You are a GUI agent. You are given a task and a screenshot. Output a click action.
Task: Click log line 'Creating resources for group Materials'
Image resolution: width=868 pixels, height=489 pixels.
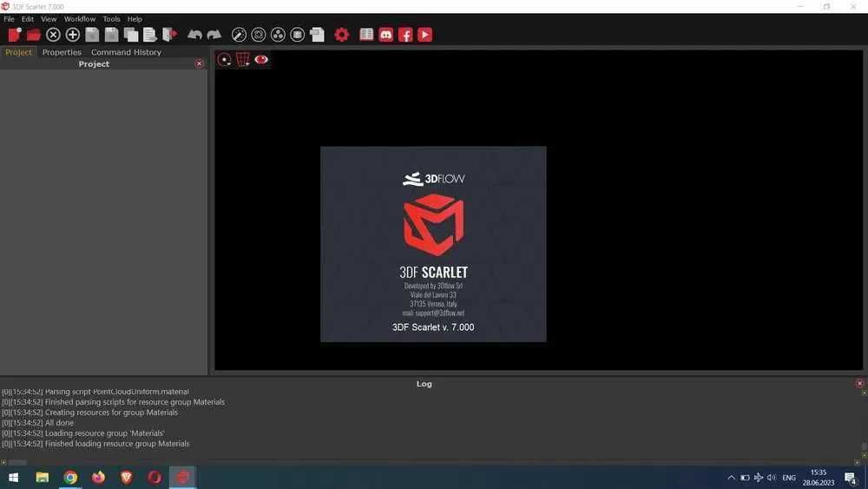coord(89,413)
